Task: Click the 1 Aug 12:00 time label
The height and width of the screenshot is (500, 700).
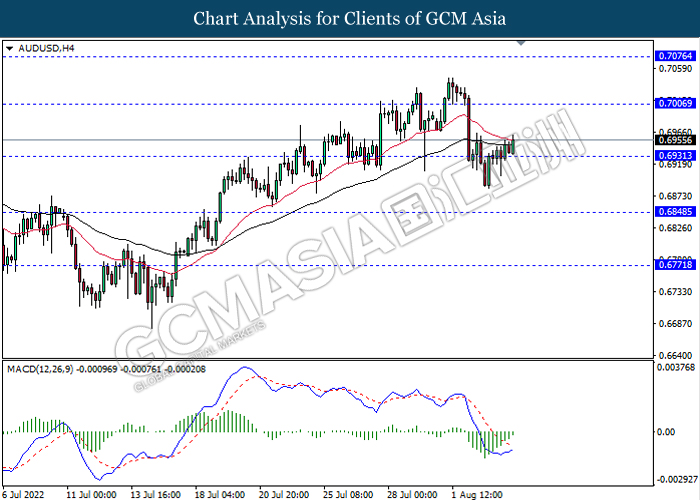Action: (477, 494)
